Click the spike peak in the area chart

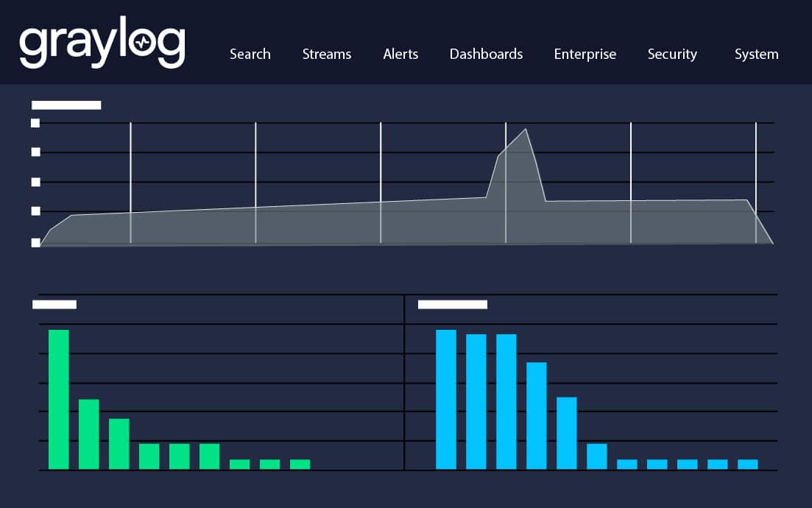(525, 130)
